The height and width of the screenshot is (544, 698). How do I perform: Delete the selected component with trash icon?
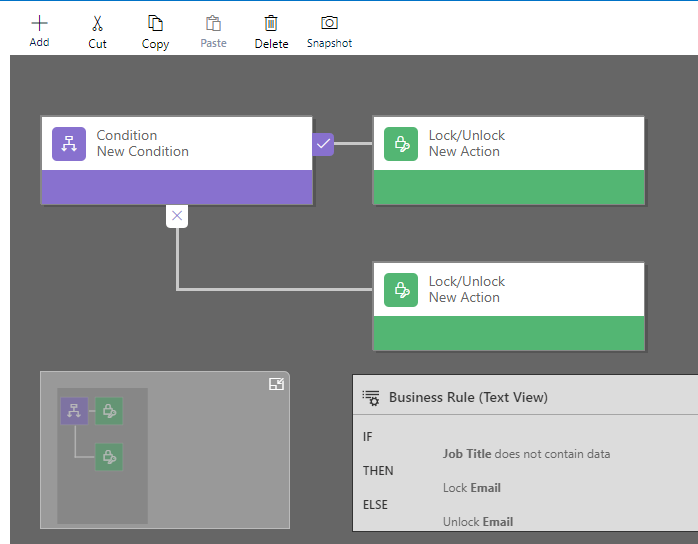(x=271, y=23)
